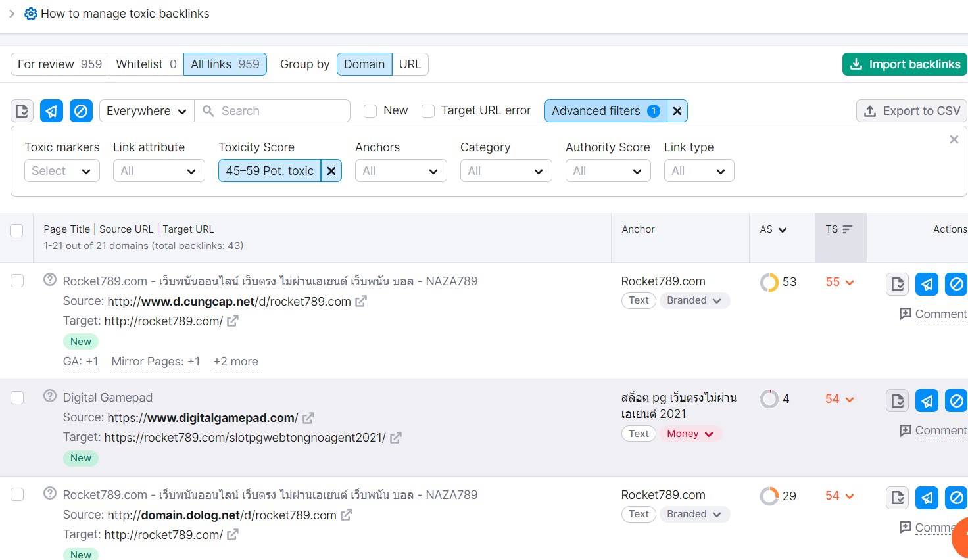Open the Everywhere search scope dropdown

[x=147, y=111]
